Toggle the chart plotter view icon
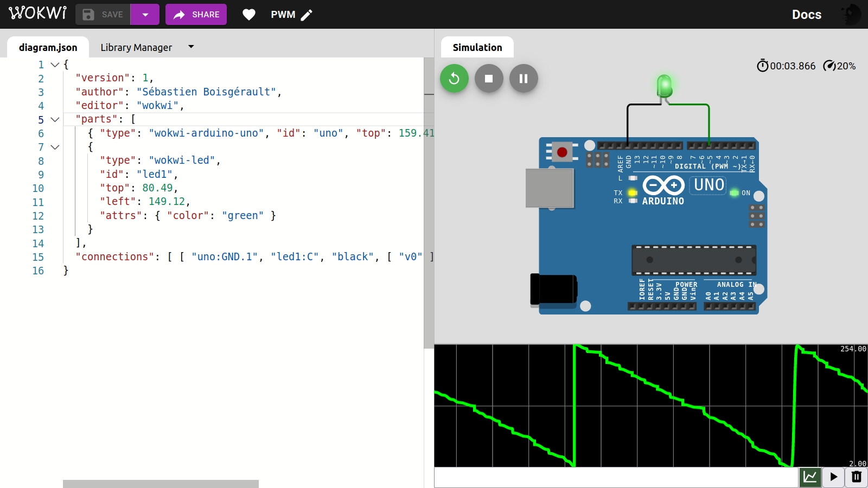The height and width of the screenshot is (488, 868). [810, 477]
